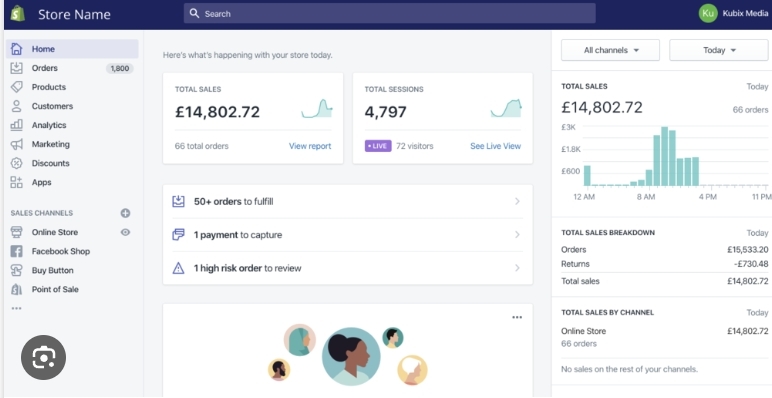Open the All channels dropdown
Screen dimensions: 772x398
tap(610, 50)
